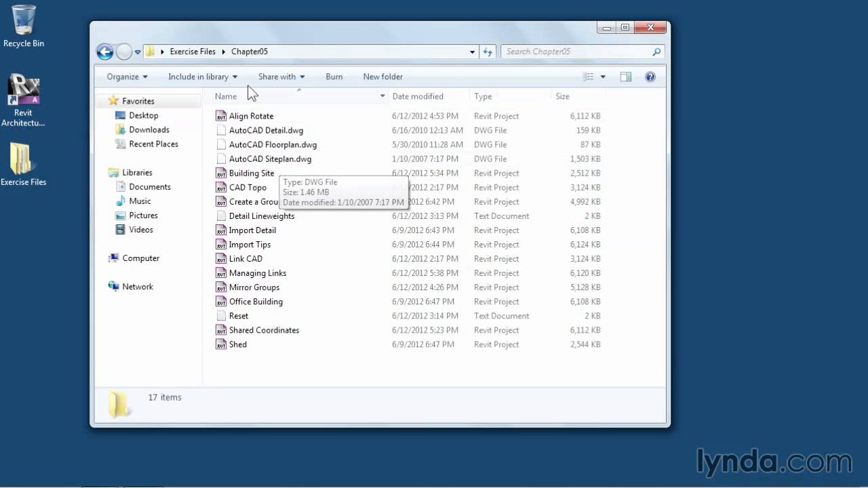Expand the address bar history dropdown
Image resolution: width=868 pixels, height=488 pixels.
click(x=473, y=52)
